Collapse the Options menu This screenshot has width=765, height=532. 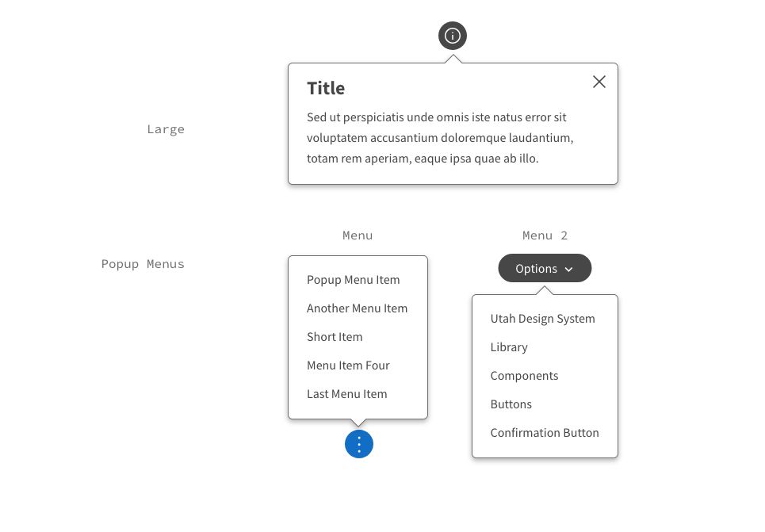pos(544,268)
